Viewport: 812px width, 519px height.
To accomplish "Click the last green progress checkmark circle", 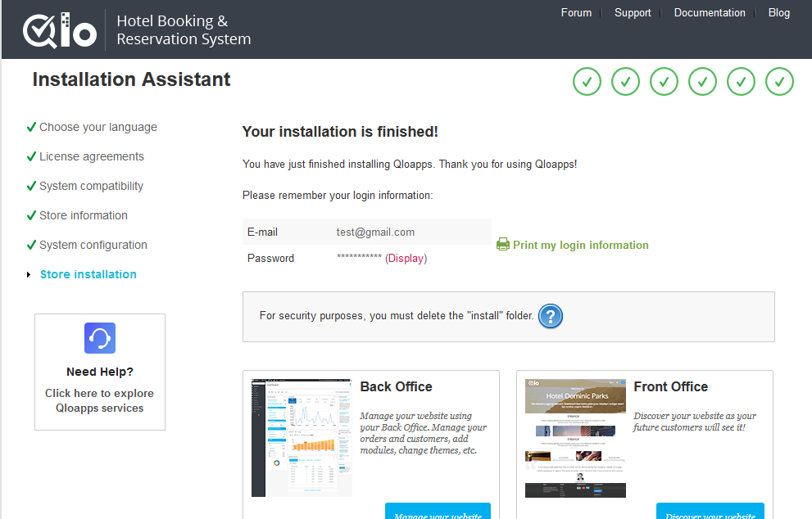I will 779,82.
